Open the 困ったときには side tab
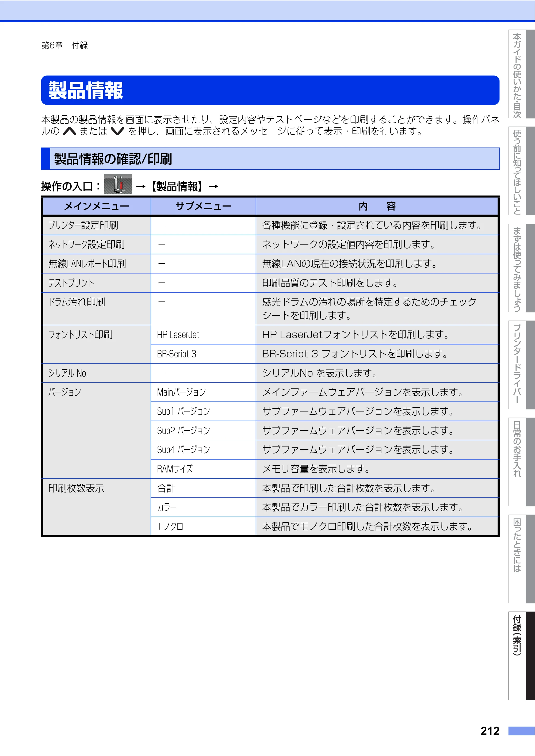This screenshot has width=535, height=756. [521, 559]
